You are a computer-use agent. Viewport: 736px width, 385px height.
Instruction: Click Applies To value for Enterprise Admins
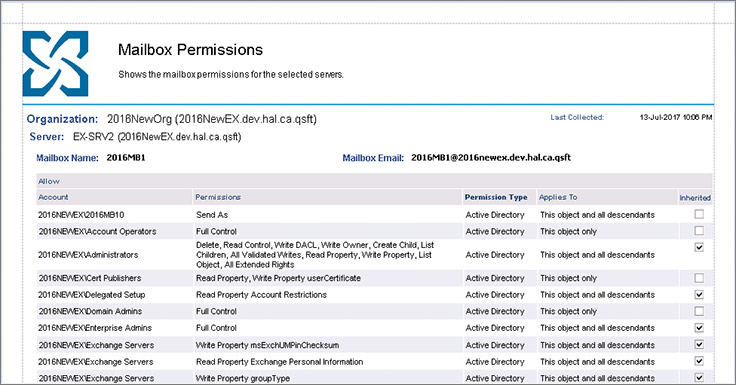click(x=597, y=328)
